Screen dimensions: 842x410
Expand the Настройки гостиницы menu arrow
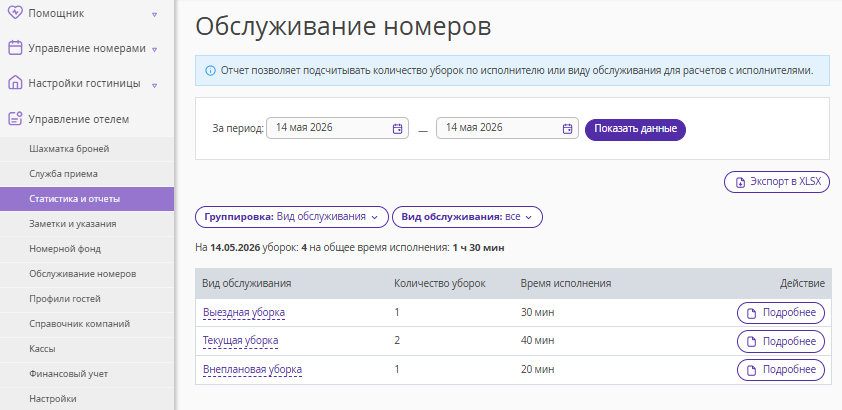click(x=155, y=85)
